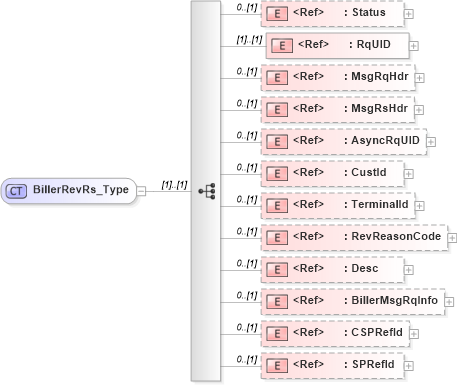Collapse the BillerRevRs_Type node
The image size is (457, 385).
(141, 191)
